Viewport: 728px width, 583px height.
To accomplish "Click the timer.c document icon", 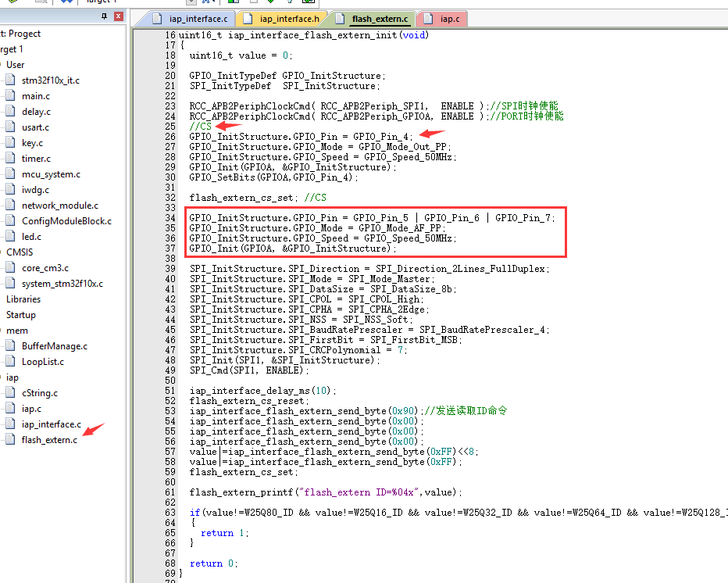I will (x=10, y=158).
